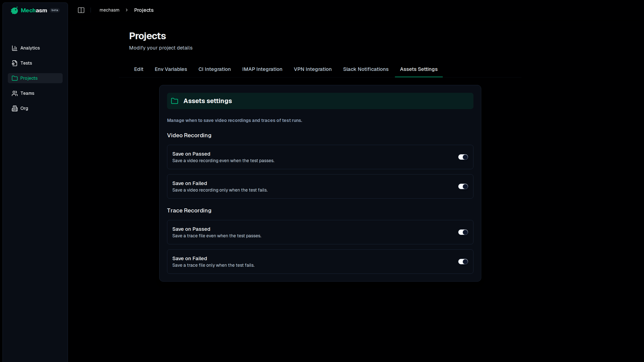This screenshot has width=644, height=362.
Task: Open the Projects breadcrumb link
Action: (144, 10)
